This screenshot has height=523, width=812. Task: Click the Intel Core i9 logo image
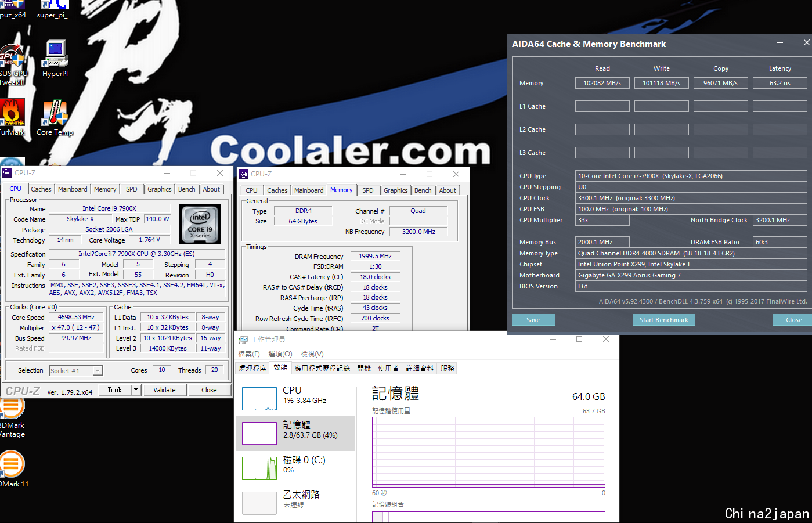[200, 224]
